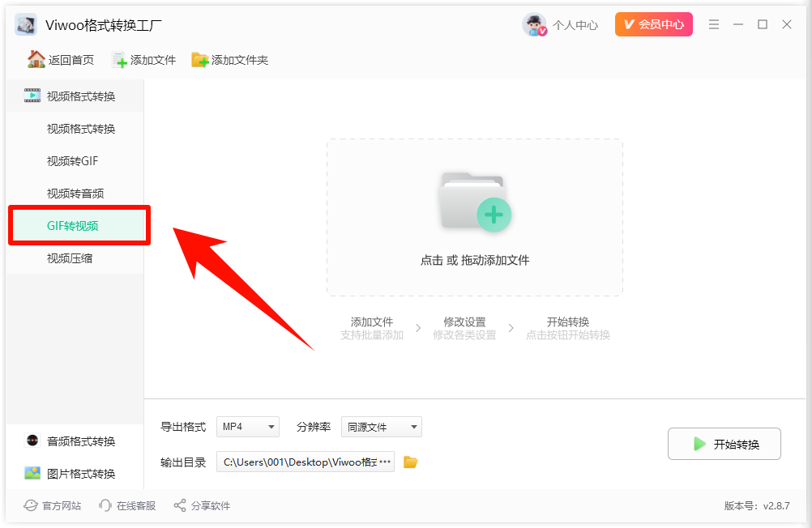812x528 pixels.
Task: Click 添加文件 add file toolbar button
Action: tap(144, 60)
